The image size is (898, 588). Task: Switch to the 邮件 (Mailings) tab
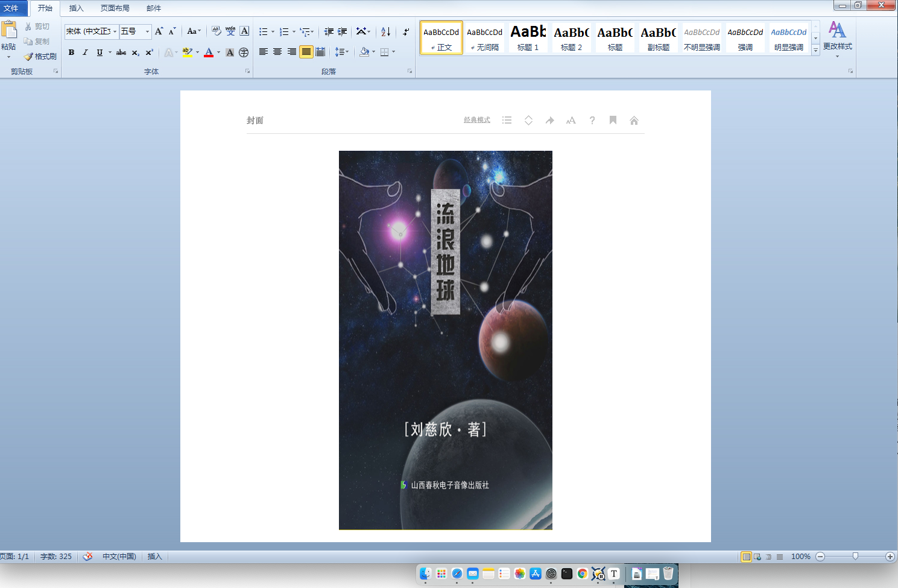coord(154,8)
